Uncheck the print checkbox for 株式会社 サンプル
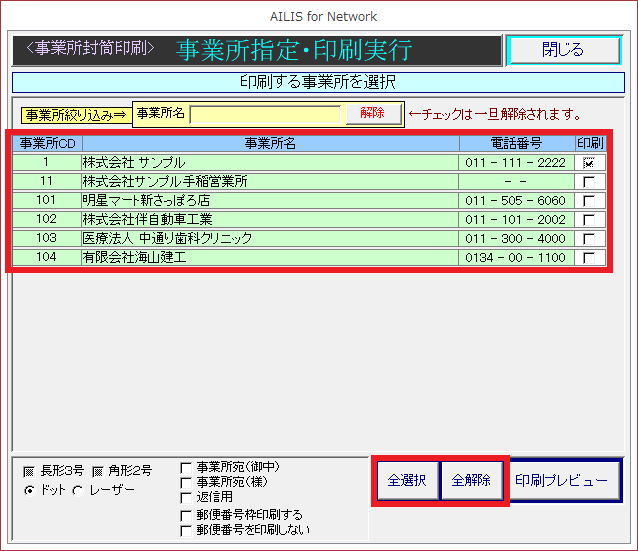Image resolution: width=638 pixels, height=551 pixels. [x=589, y=162]
